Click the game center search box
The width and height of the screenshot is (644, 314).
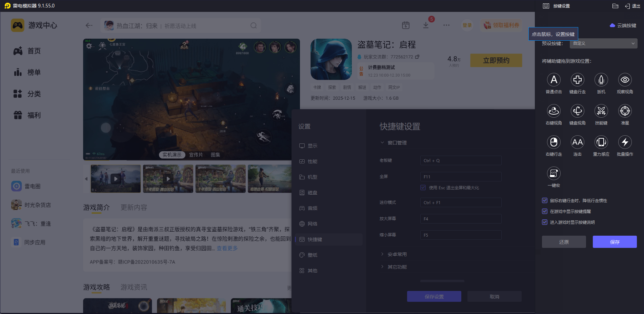[x=181, y=25]
